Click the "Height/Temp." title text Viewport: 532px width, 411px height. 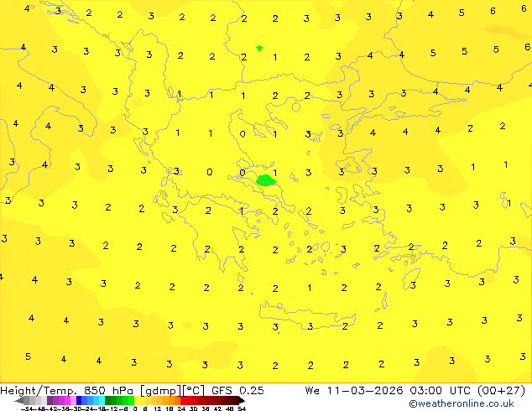click(39, 390)
